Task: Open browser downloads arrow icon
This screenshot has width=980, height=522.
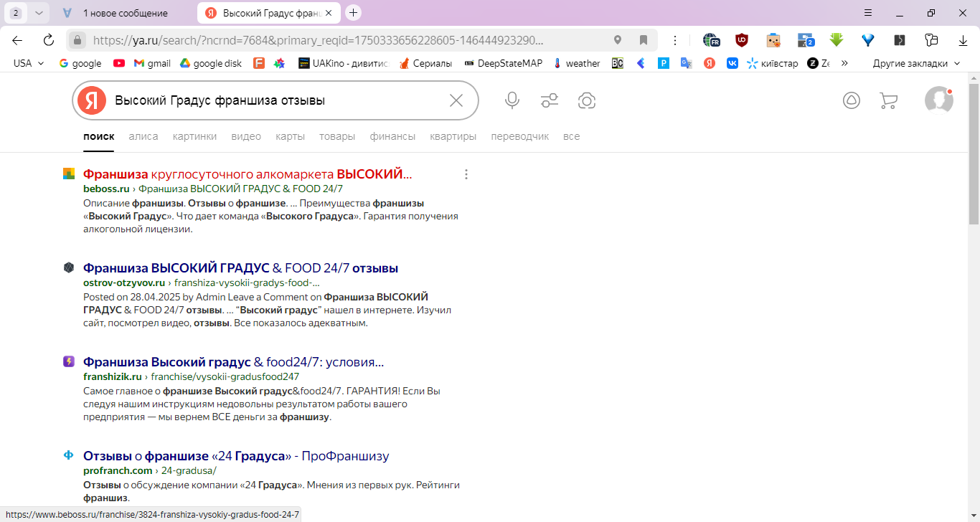Action: click(963, 40)
